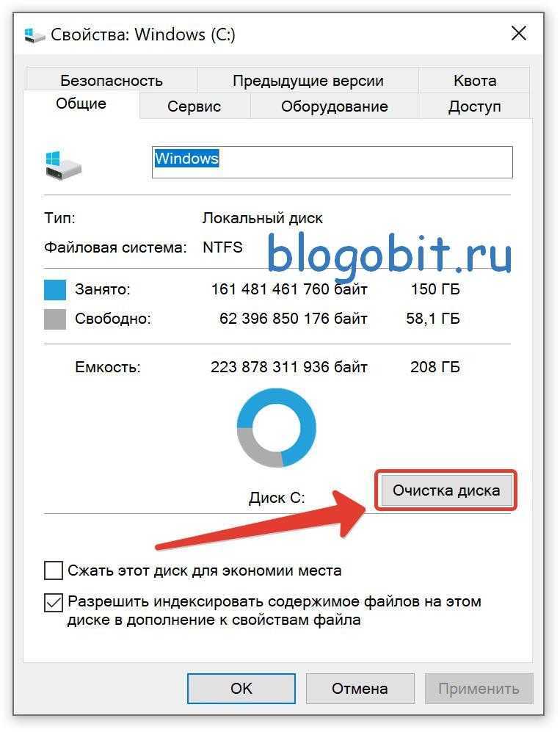Open the Оборудование tab
560x732 pixels.
pyautogui.click(x=334, y=106)
